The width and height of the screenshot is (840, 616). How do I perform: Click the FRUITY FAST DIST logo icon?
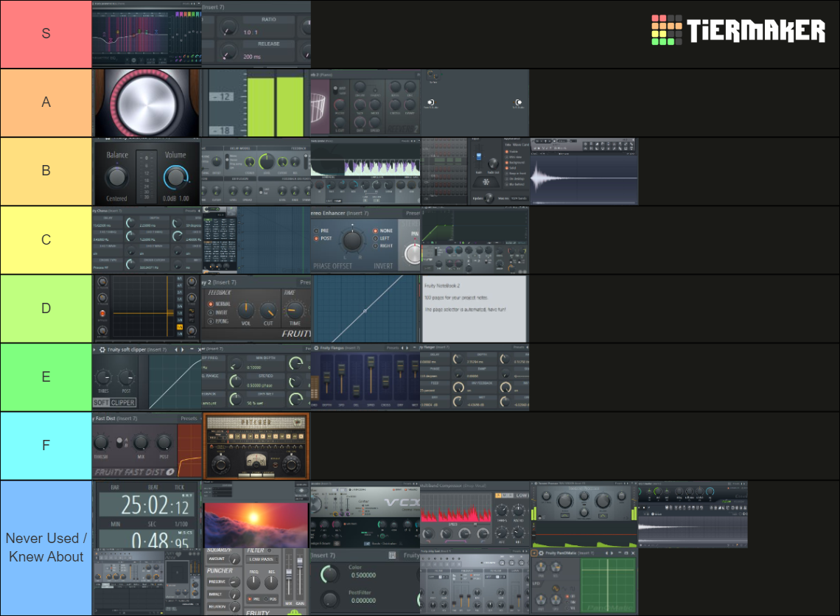click(170, 472)
